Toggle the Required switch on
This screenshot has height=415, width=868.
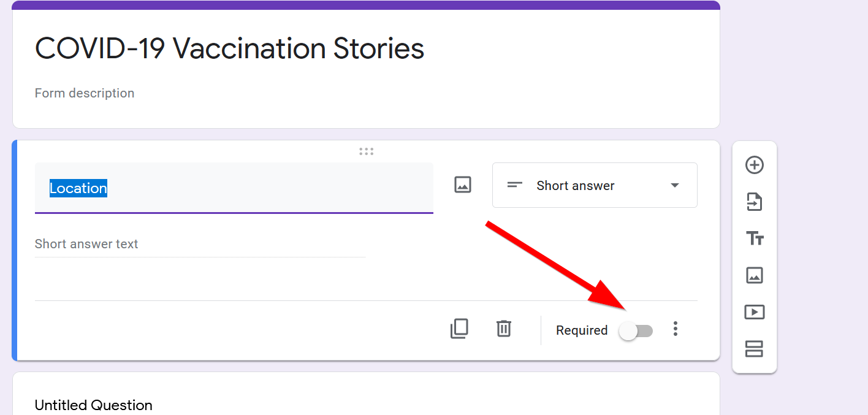tap(636, 331)
